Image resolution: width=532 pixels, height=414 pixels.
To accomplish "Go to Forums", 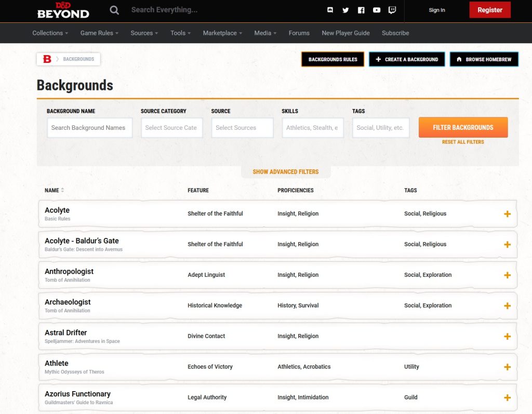I will 299,33.
